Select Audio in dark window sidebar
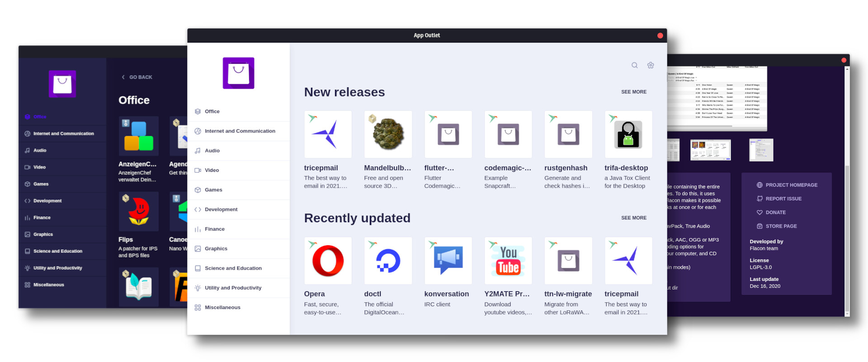Image resolution: width=868 pixels, height=362 pixels. click(x=62, y=150)
